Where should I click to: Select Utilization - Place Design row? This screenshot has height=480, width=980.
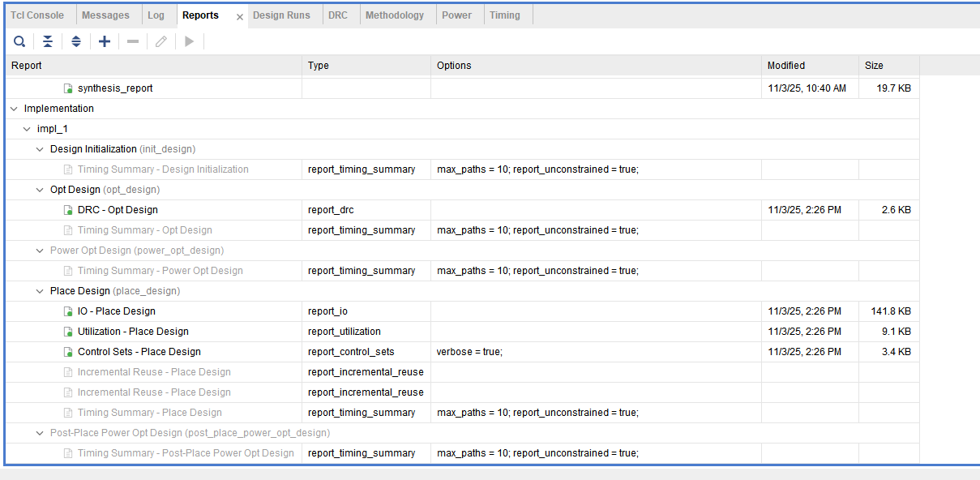tap(462, 332)
